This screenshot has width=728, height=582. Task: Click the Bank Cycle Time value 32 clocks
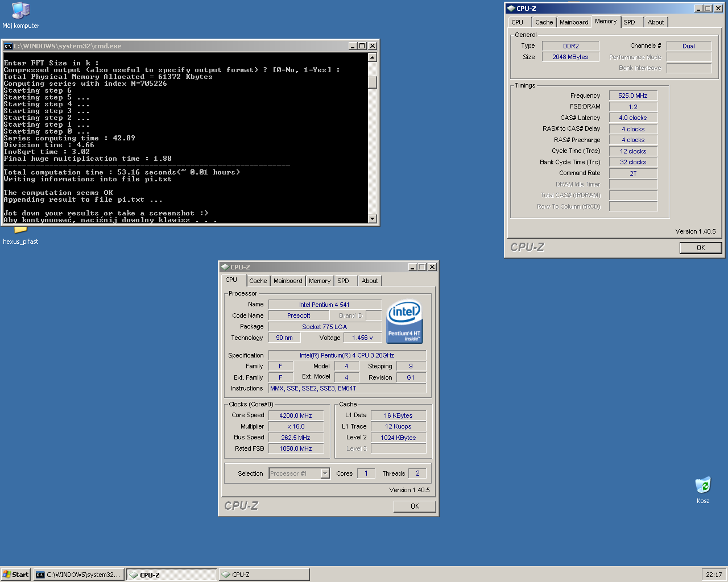633,162
